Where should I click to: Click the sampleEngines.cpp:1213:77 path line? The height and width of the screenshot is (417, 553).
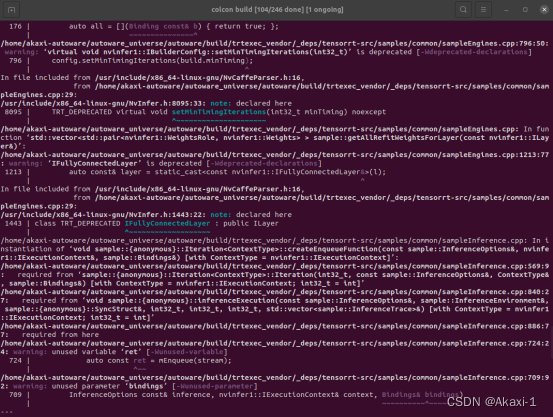pos(275,155)
